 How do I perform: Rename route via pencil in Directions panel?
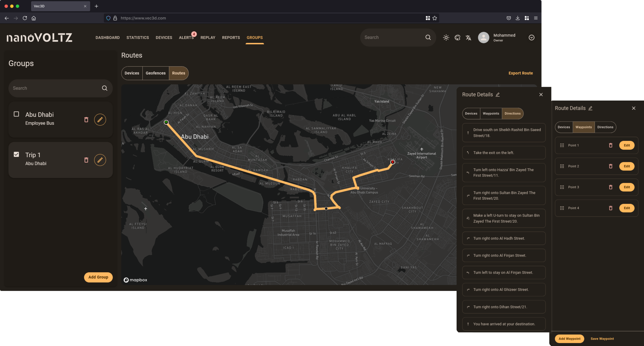tap(498, 95)
